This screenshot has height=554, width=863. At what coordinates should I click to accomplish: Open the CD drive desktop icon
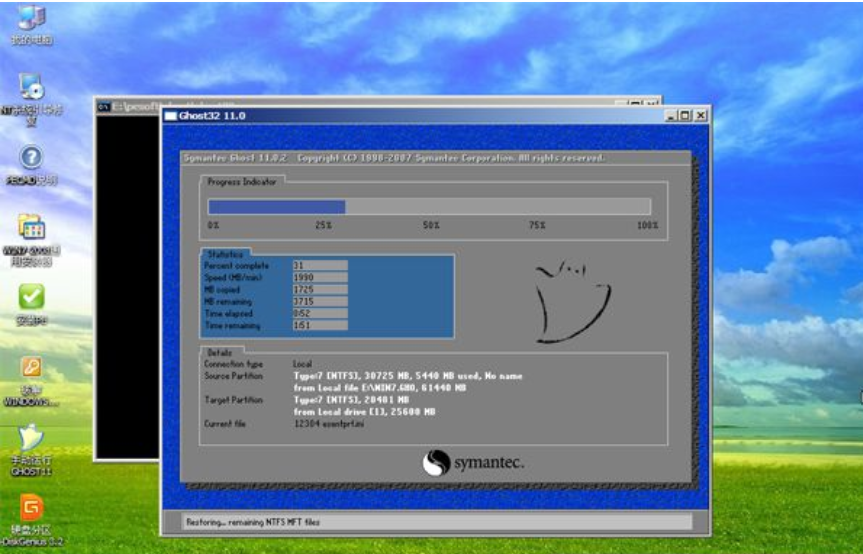pos(31,87)
